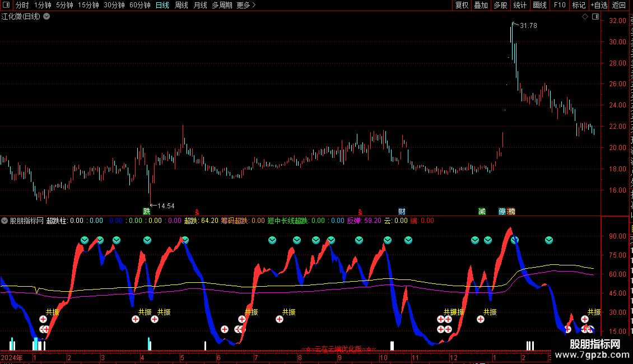Click the small window icon beside the diamond
The height and width of the screenshot is (364, 633).
[594, 17]
